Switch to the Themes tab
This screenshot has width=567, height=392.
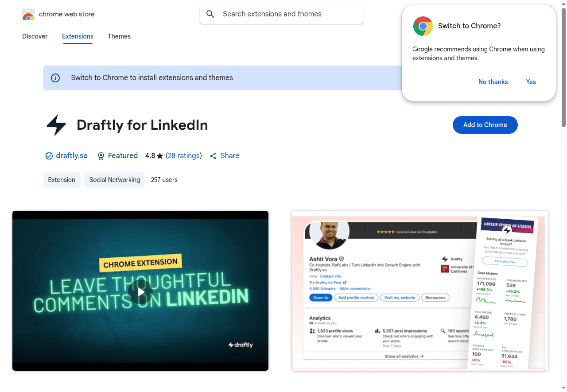119,36
